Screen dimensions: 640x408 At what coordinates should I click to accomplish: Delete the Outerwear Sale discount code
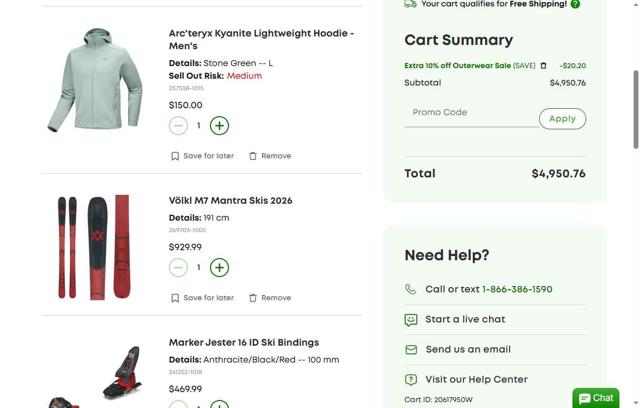coord(544,66)
